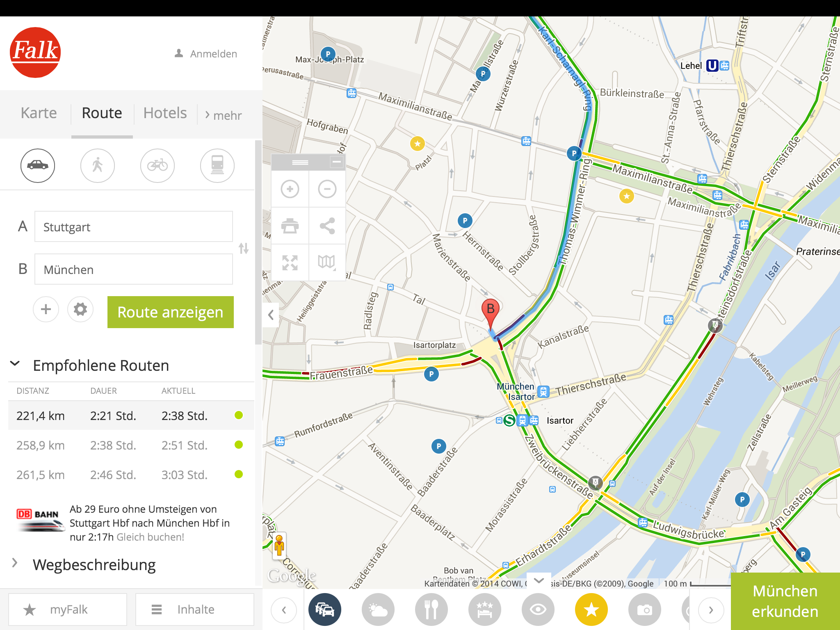The image size is (840, 630).
Task: Open the print map tool
Action: point(290,226)
